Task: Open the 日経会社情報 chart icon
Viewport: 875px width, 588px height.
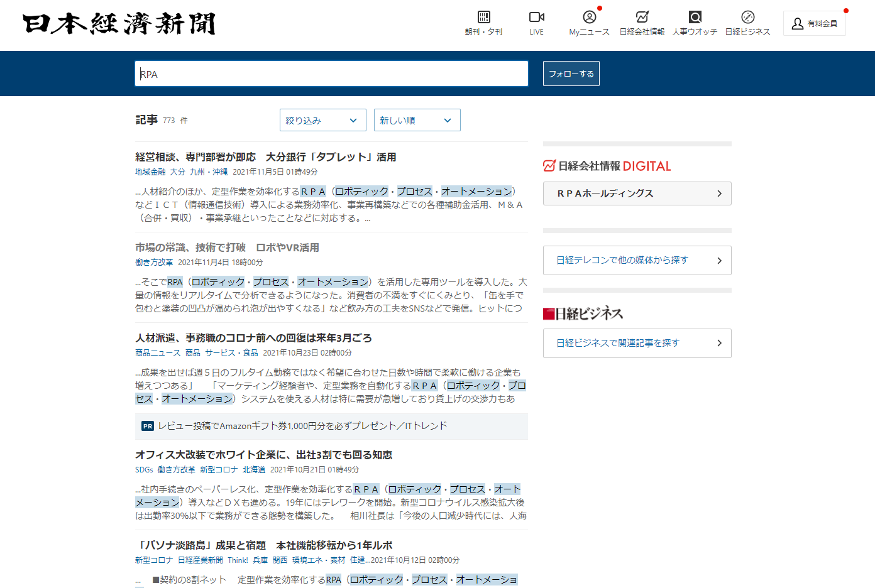Action: (642, 17)
